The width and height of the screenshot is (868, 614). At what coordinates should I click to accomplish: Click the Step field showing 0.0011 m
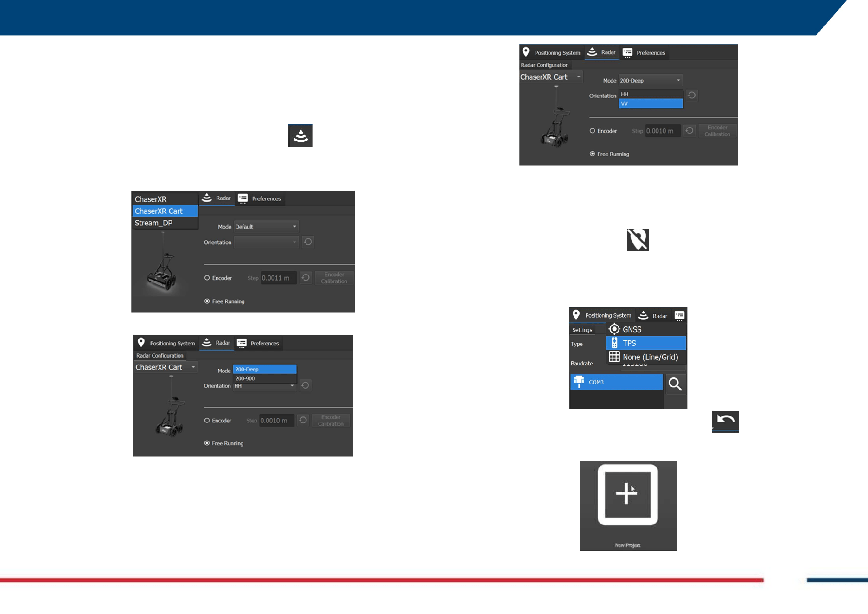pyautogui.click(x=278, y=278)
